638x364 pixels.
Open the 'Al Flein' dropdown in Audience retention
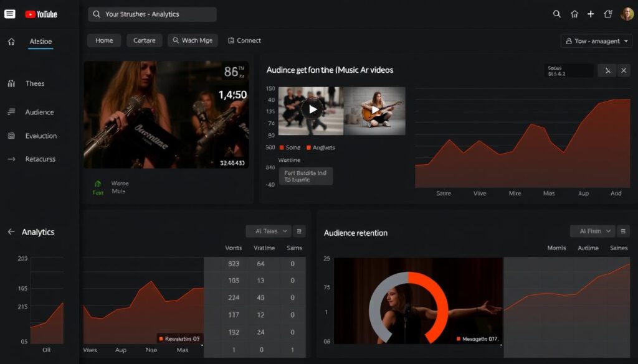coord(591,231)
